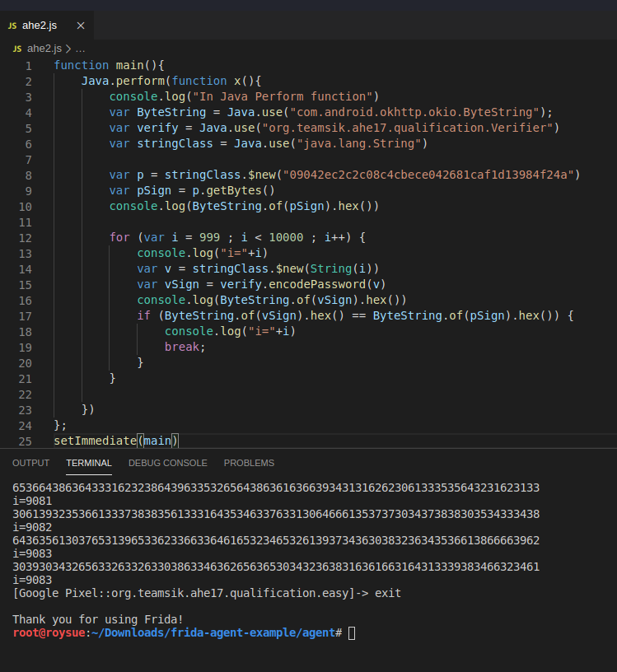Viewport: 617px width, 672px height.
Task: Open the DEBUG CONSOLE panel tab
Action: click(168, 463)
